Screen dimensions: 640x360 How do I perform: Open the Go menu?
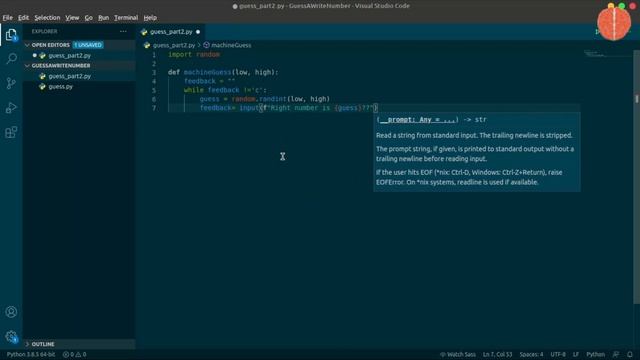click(89, 18)
